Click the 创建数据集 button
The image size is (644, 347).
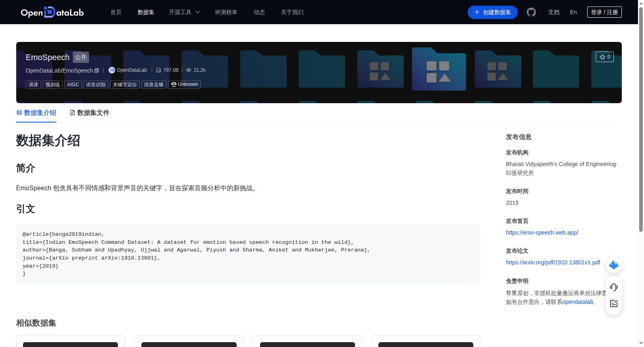click(x=493, y=12)
